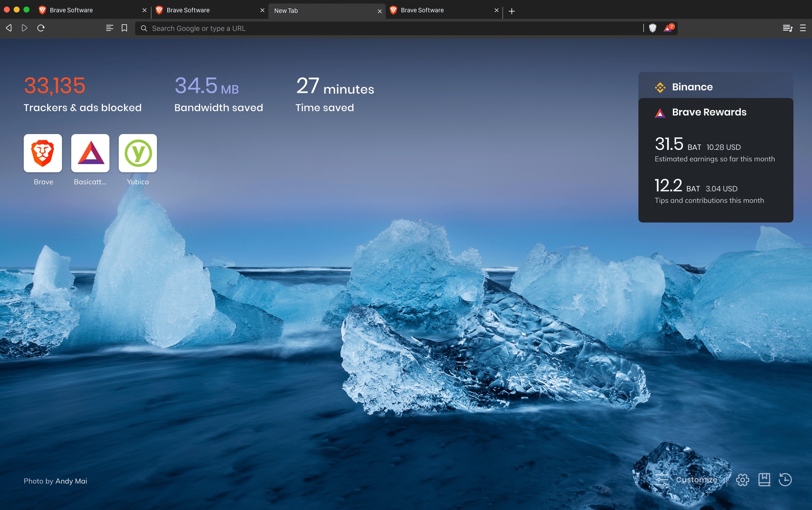Screen dimensions: 812x510
Task: Click the Brave Rewards triangle logo
Action: coord(660,113)
